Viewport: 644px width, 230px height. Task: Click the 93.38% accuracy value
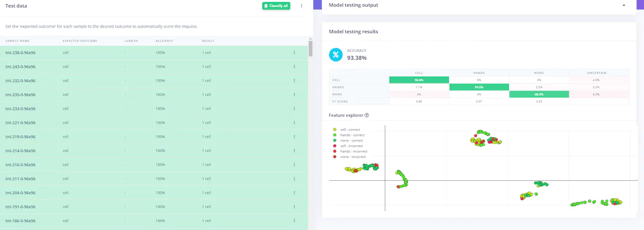[x=357, y=58]
